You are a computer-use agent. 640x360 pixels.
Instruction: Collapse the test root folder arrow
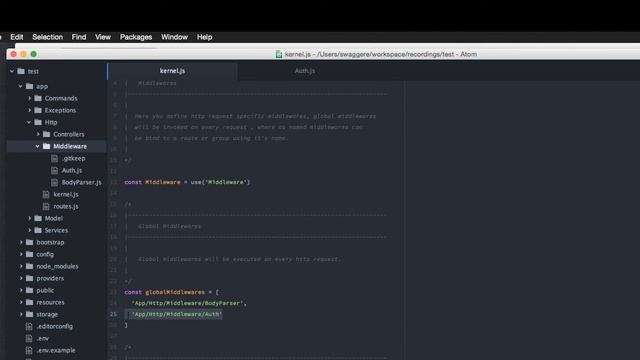pos(12,71)
